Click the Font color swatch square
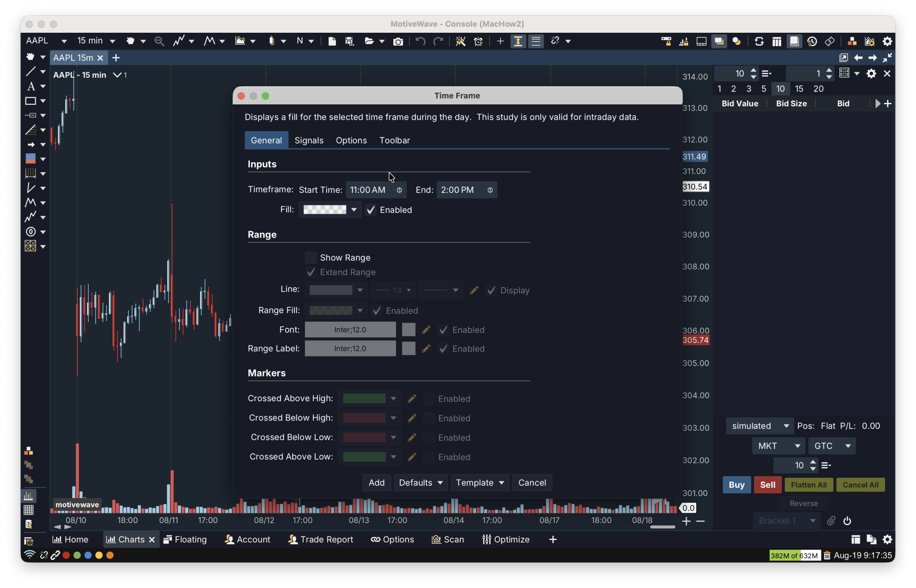 pos(408,330)
